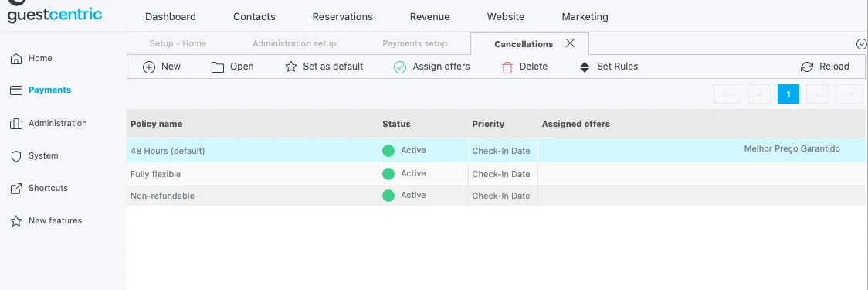Click the Reload label
868x290 pixels.
[834, 67]
